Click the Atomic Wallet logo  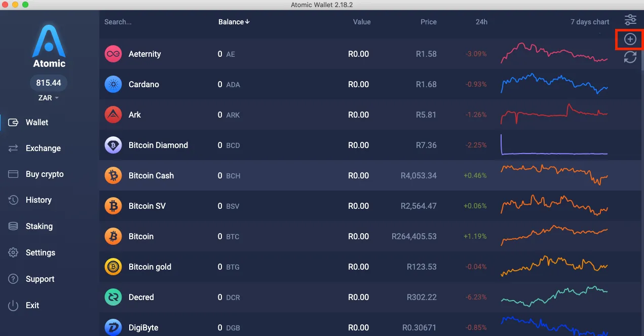49,47
